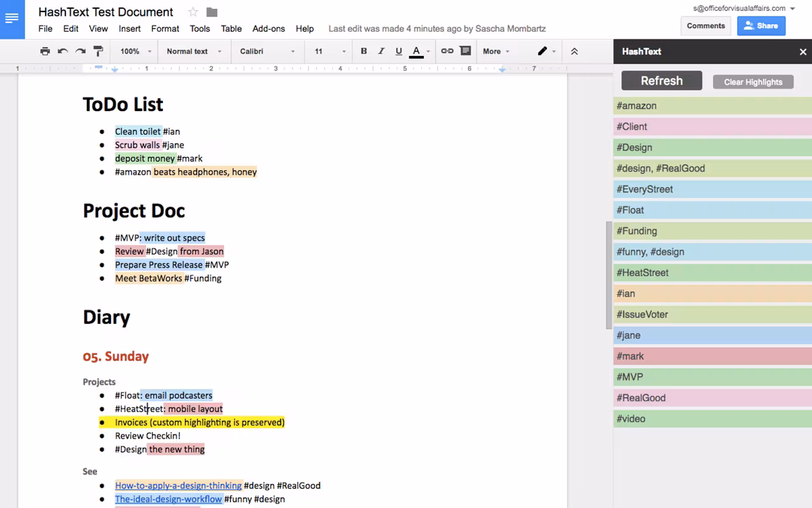This screenshot has height=508, width=812.
Task: Click the ToDo List heading
Action: pyautogui.click(x=123, y=104)
